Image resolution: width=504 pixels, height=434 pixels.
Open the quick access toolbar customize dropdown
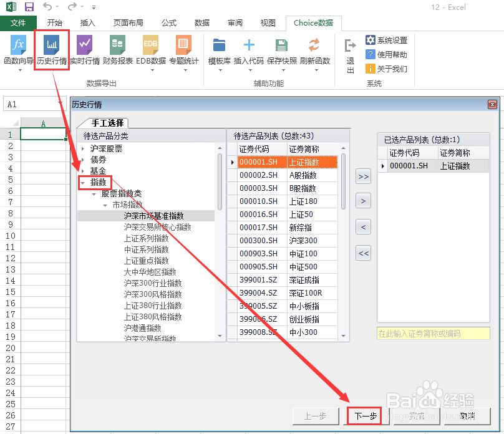tap(94, 7)
